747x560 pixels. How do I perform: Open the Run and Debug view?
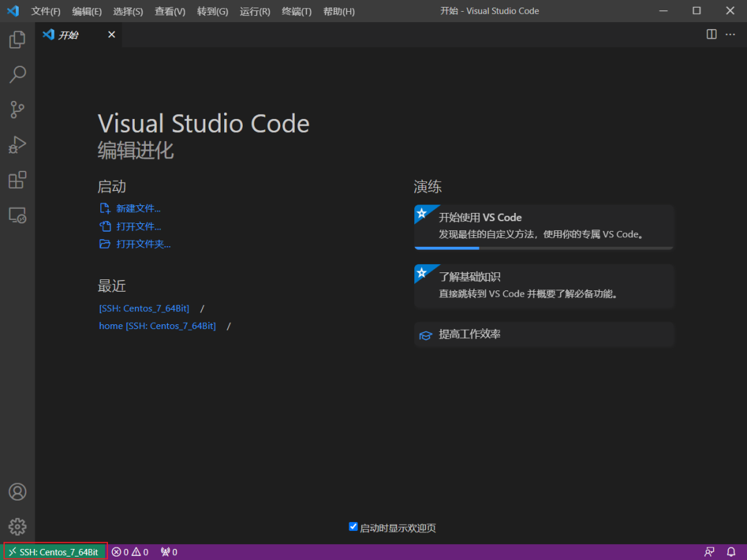[x=17, y=144]
